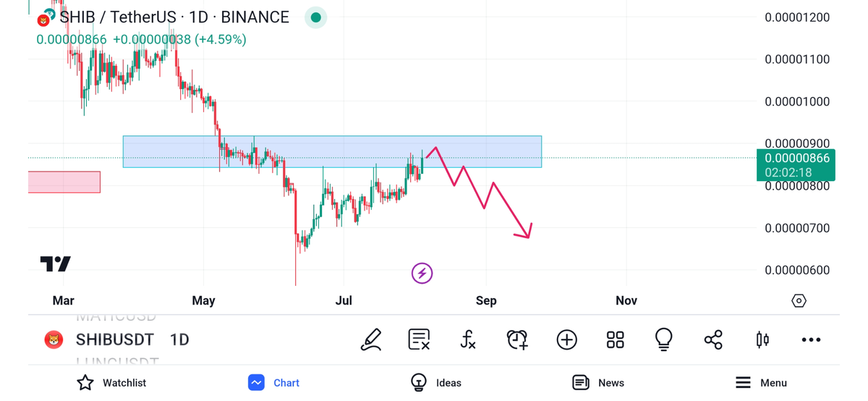Open the fx indicators icon
The height and width of the screenshot is (401, 868).
click(468, 339)
